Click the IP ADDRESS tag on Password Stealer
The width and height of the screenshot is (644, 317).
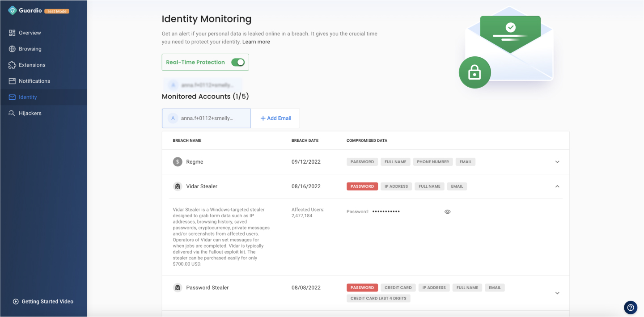(434, 287)
